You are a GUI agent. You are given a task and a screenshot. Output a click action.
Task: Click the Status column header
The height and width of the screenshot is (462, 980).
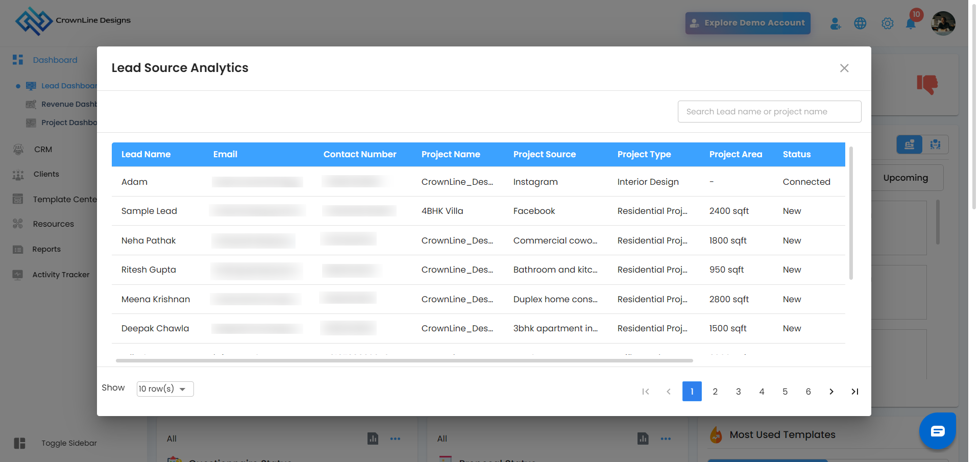797,154
